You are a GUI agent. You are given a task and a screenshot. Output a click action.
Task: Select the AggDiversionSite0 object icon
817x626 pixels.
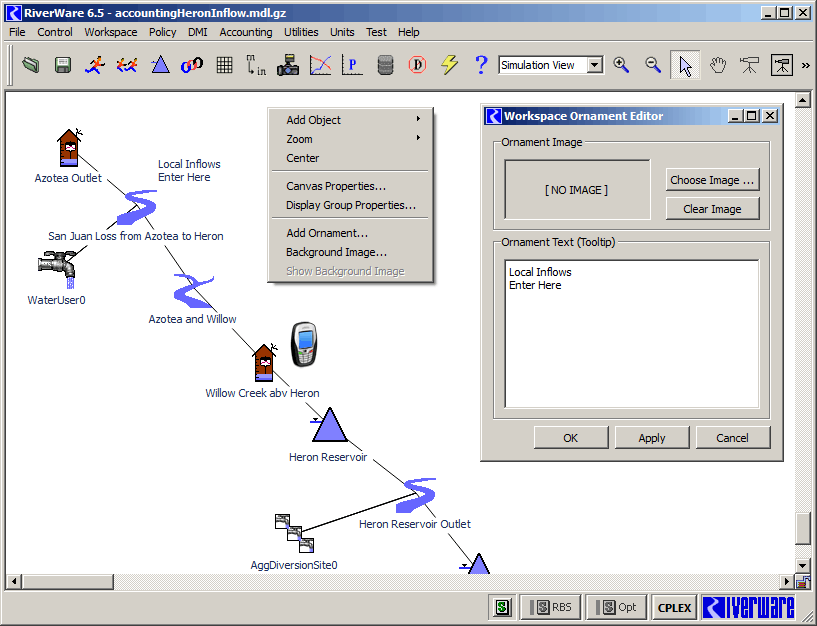(294, 533)
